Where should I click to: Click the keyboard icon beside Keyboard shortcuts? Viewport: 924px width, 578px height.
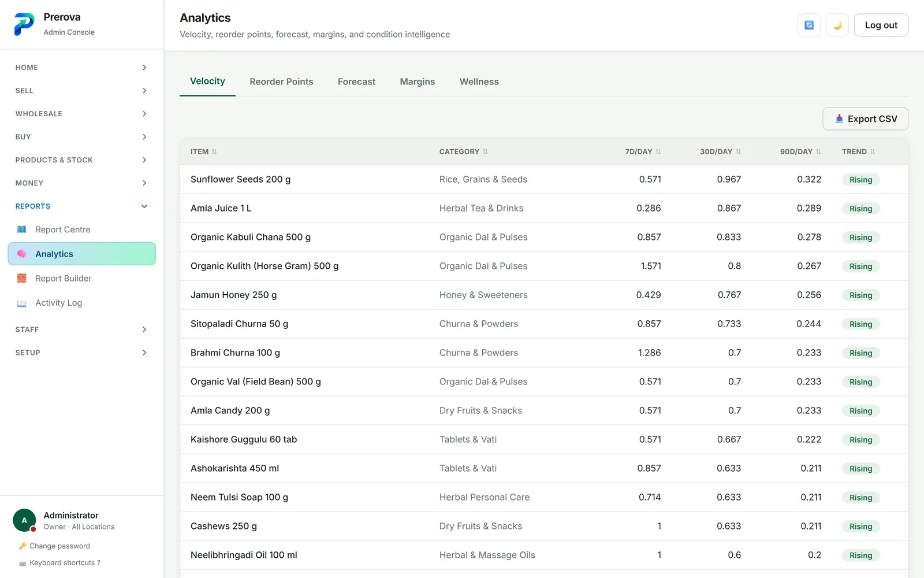pos(23,563)
